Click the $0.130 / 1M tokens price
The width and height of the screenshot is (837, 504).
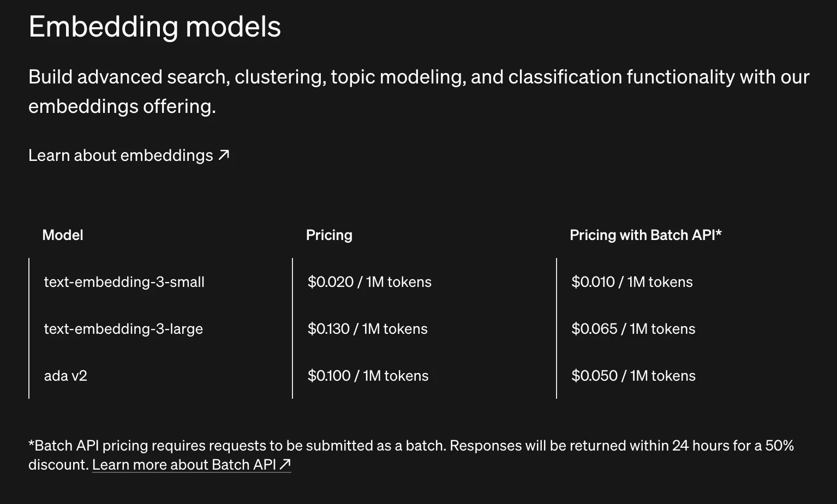(x=367, y=329)
